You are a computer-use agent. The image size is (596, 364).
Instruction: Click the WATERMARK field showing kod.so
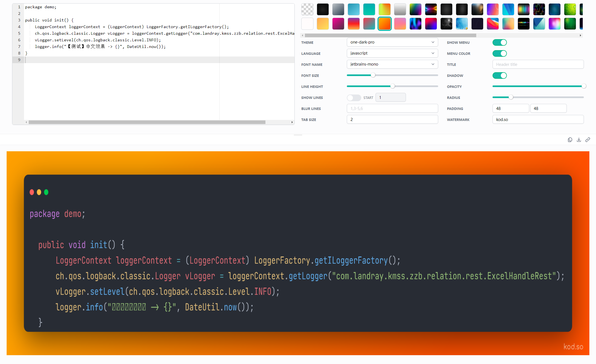pyautogui.click(x=538, y=119)
